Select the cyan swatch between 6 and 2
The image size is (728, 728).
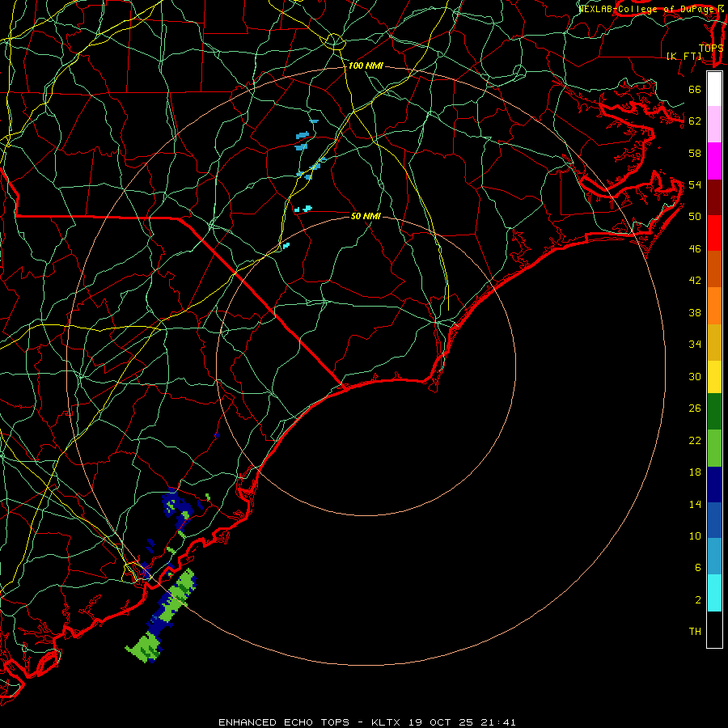pyautogui.click(x=714, y=593)
